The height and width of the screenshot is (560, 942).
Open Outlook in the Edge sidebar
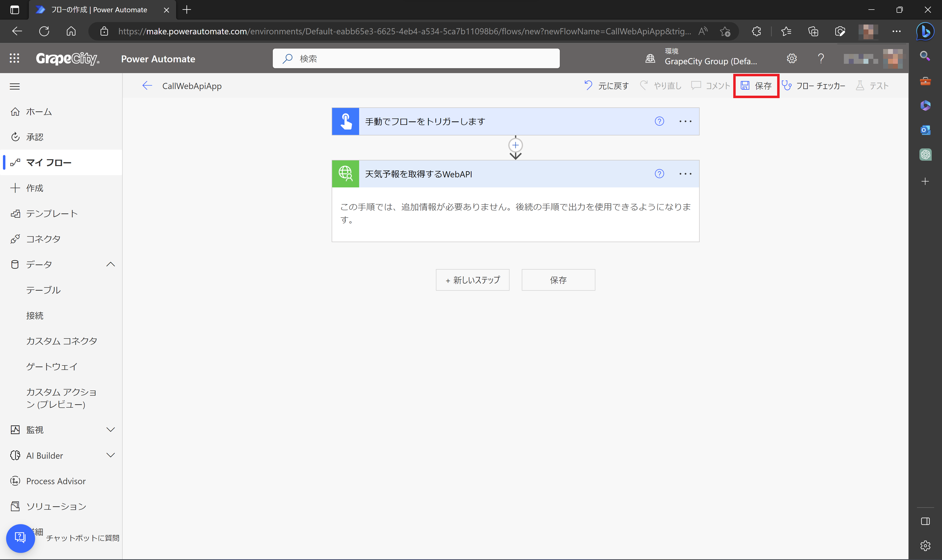coord(925,130)
